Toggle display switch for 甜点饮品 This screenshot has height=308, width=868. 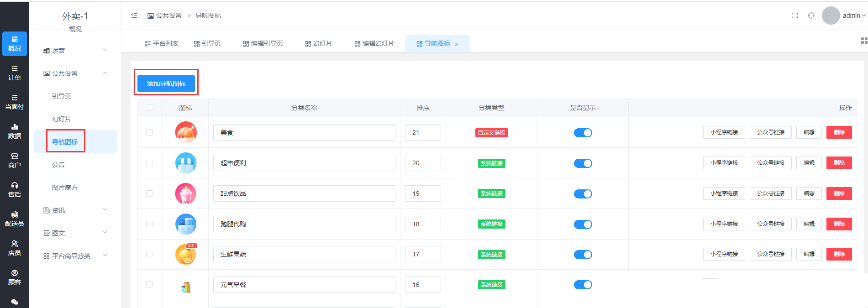(583, 194)
